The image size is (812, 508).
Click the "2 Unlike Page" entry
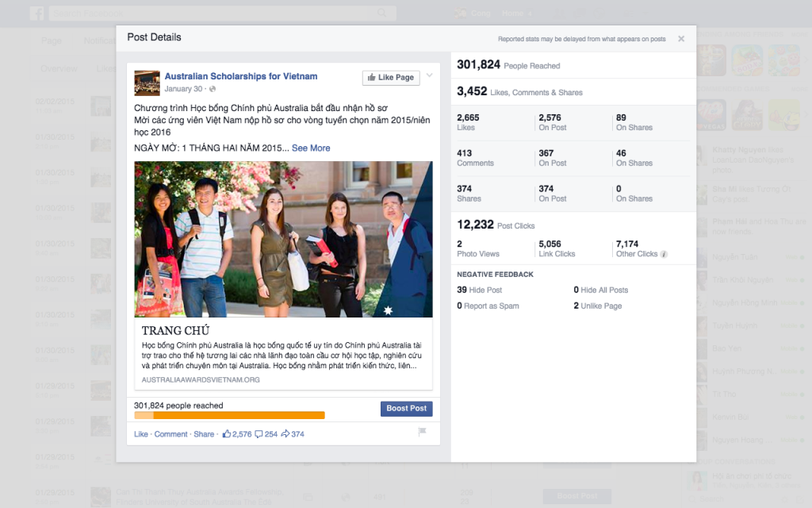598,306
